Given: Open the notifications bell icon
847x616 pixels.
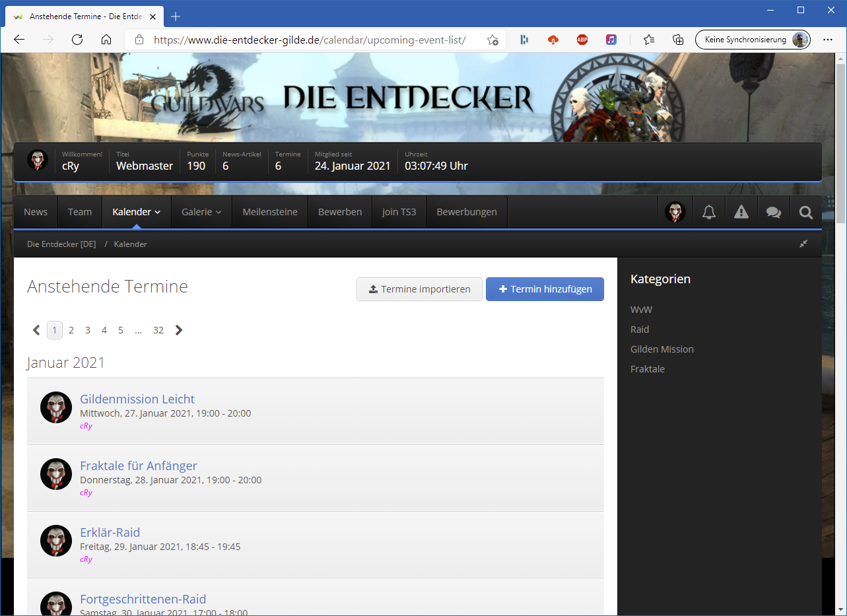Looking at the screenshot, I should click(x=709, y=212).
